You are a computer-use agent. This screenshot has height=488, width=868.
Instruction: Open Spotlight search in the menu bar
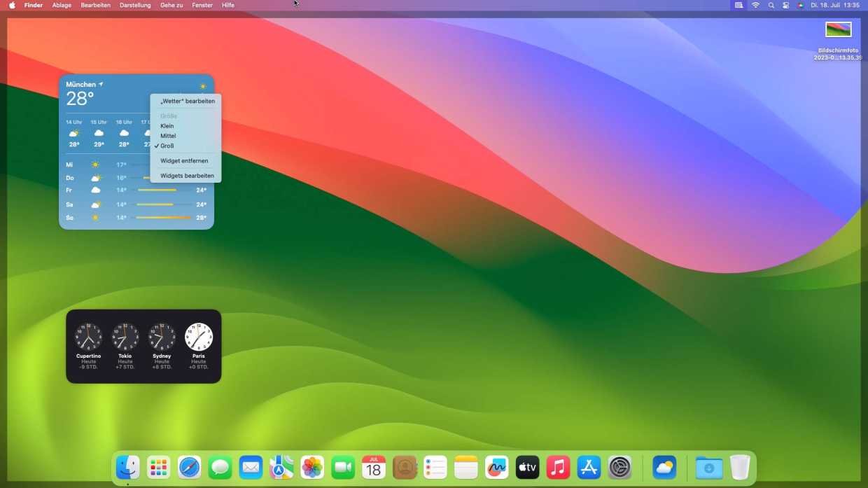coord(771,5)
